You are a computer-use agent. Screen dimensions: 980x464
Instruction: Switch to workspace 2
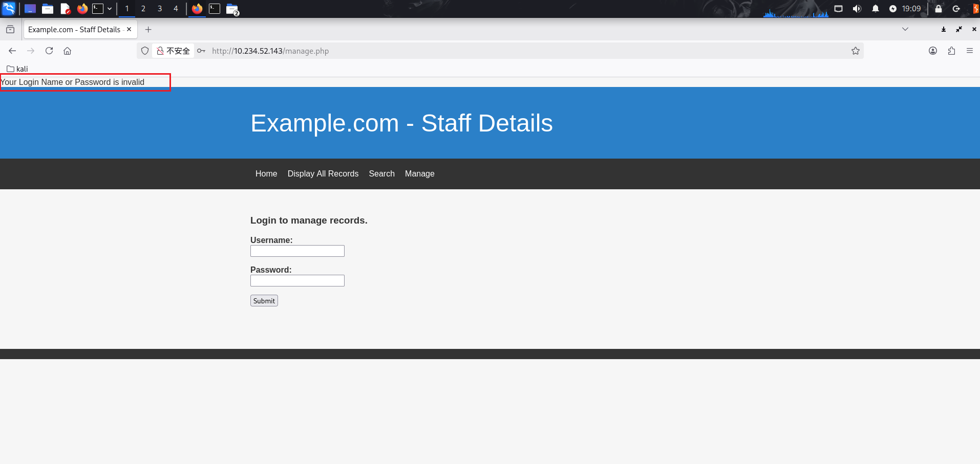point(143,9)
